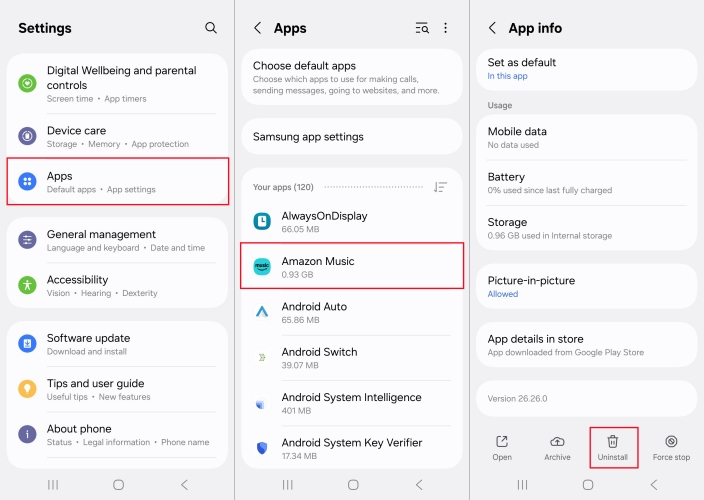Open Battery usage details
This screenshot has width=704, height=500.
(x=586, y=183)
